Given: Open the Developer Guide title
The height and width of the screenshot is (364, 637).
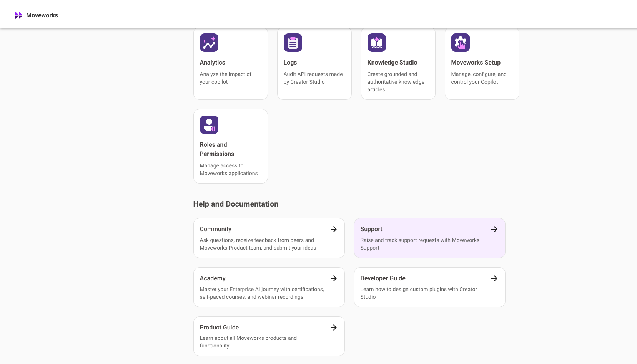Looking at the screenshot, I should (x=383, y=278).
